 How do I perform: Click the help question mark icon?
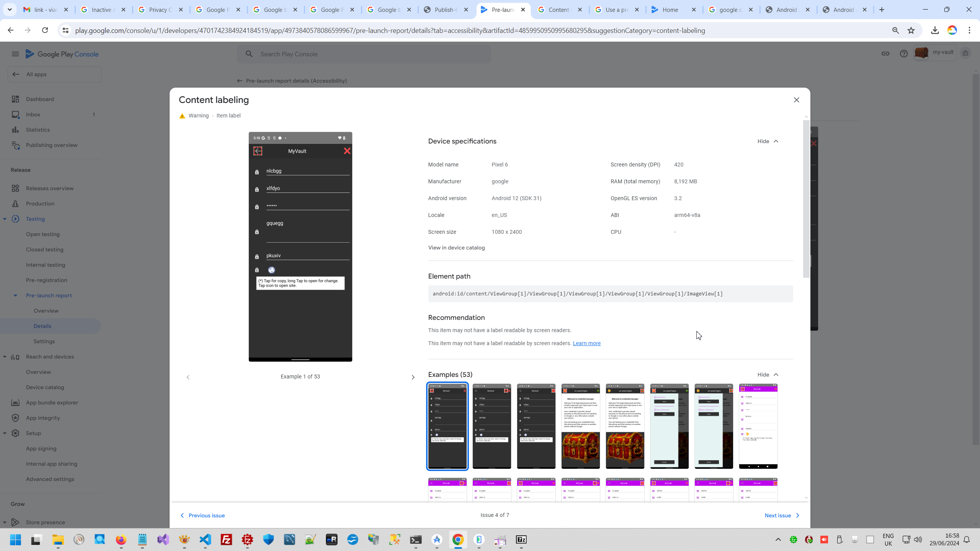click(903, 54)
